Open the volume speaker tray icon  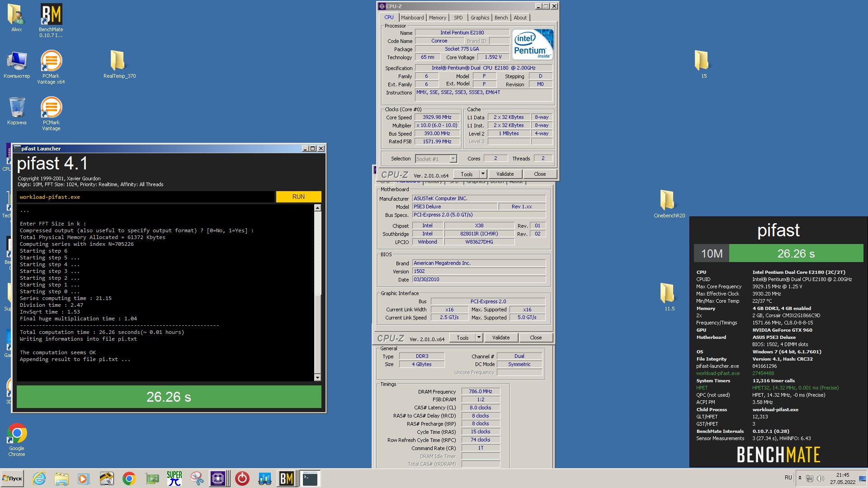pyautogui.click(x=821, y=478)
